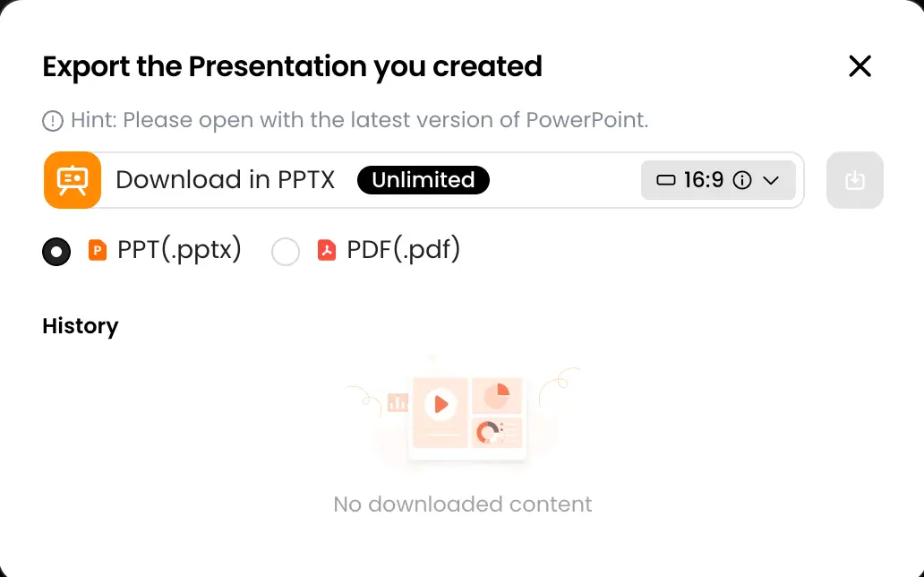Click the orange presentation board icon
The height and width of the screenshot is (577, 924).
point(72,180)
